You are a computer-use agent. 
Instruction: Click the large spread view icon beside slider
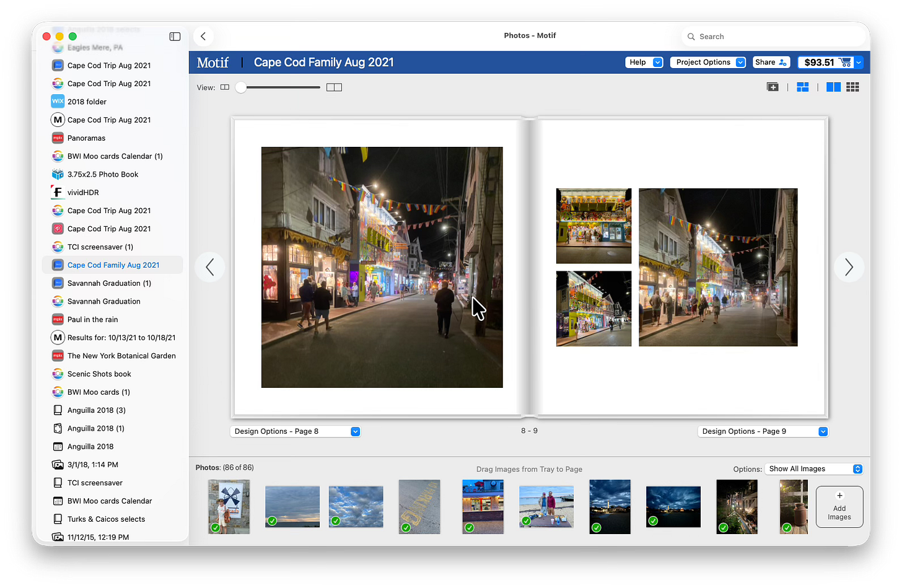click(x=334, y=87)
